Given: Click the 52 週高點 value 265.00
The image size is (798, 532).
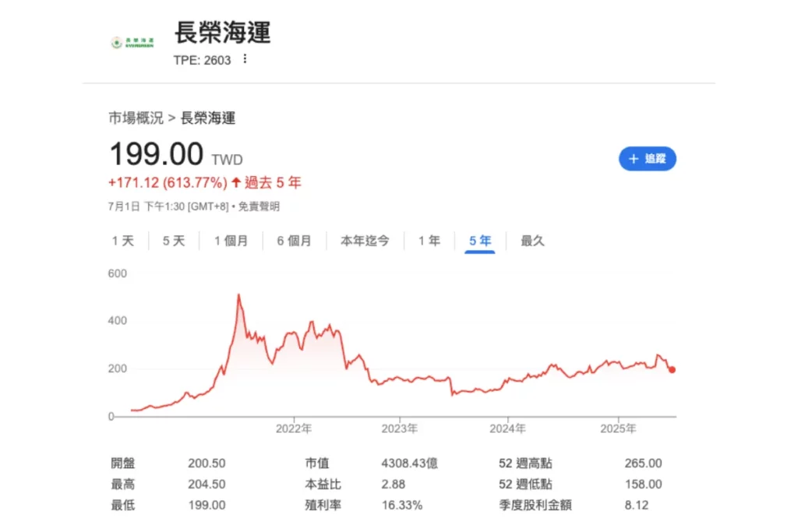Looking at the screenshot, I should (x=643, y=463).
